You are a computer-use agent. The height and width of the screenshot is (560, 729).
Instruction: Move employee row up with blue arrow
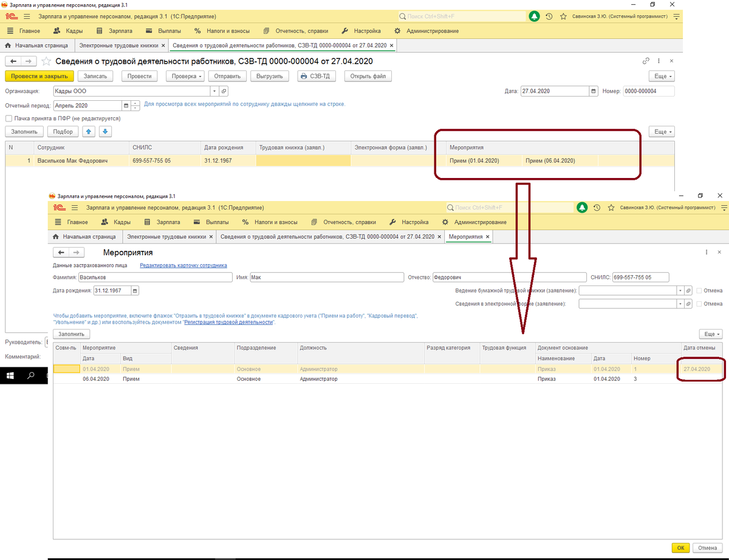89,131
